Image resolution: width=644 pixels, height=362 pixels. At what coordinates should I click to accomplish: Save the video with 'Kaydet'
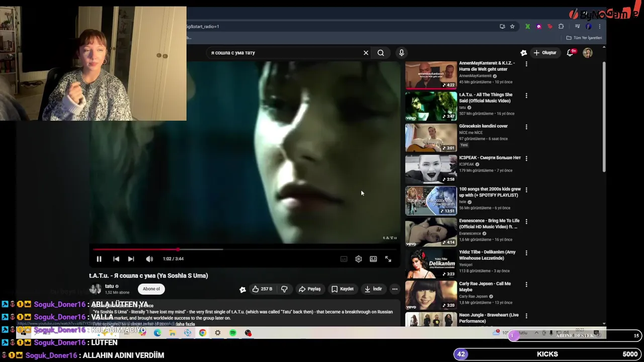pyautogui.click(x=343, y=289)
